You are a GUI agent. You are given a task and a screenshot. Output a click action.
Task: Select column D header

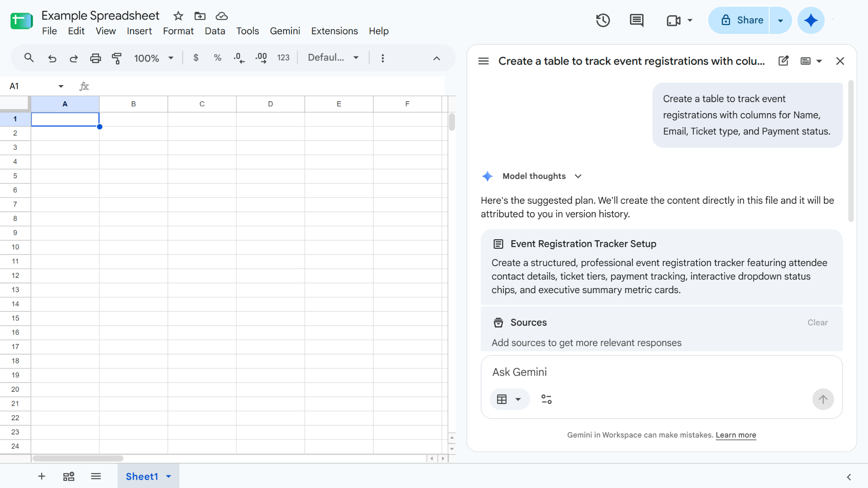270,104
